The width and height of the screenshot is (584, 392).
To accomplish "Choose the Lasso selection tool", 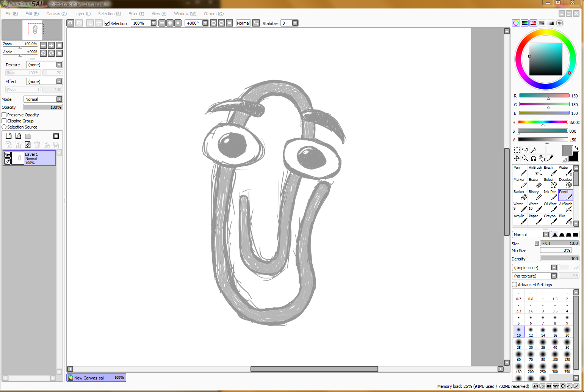I will point(525,150).
